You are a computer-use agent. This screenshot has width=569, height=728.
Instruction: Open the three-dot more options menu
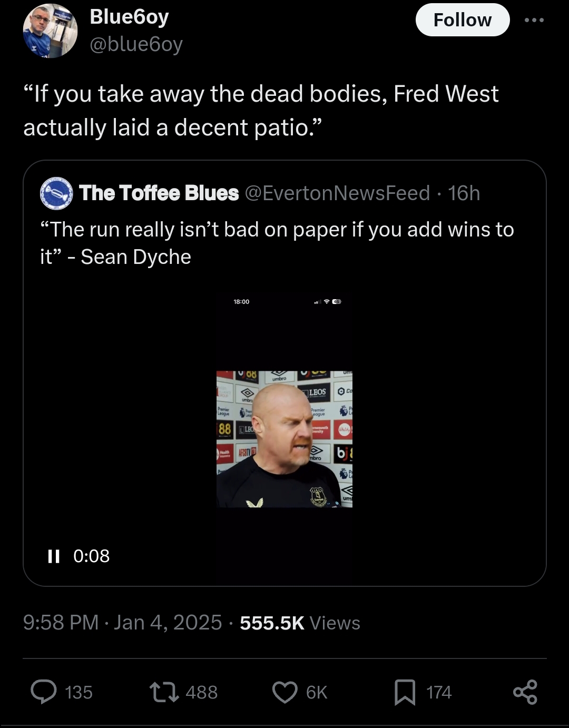point(534,20)
